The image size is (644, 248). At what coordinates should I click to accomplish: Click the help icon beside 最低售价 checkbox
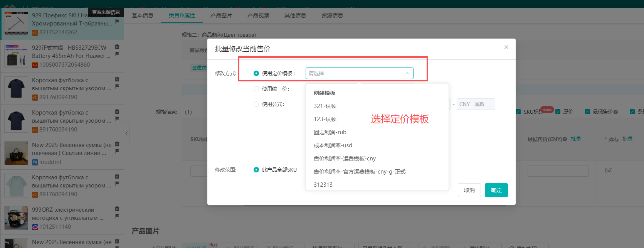(616, 112)
